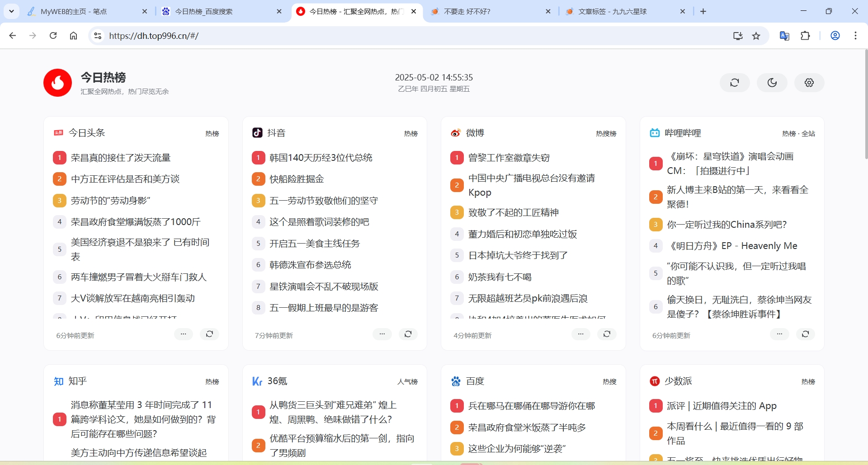Viewport: 868px width, 465px height.
Task: Click the 百度 panel icon
Action: tap(456, 381)
